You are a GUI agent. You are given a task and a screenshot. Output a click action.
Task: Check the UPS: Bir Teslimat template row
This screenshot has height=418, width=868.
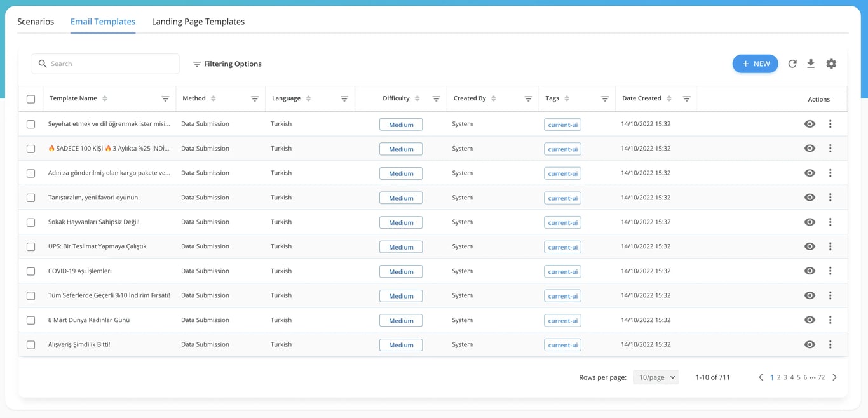coord(31,246)
